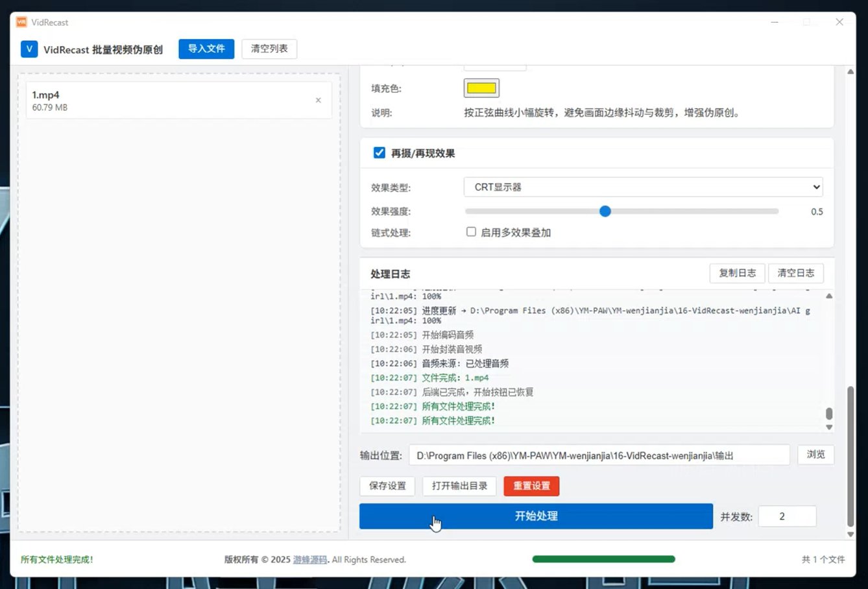Click the 浏览 browse button
Viewport: 868px width, 589px height.
816,455
